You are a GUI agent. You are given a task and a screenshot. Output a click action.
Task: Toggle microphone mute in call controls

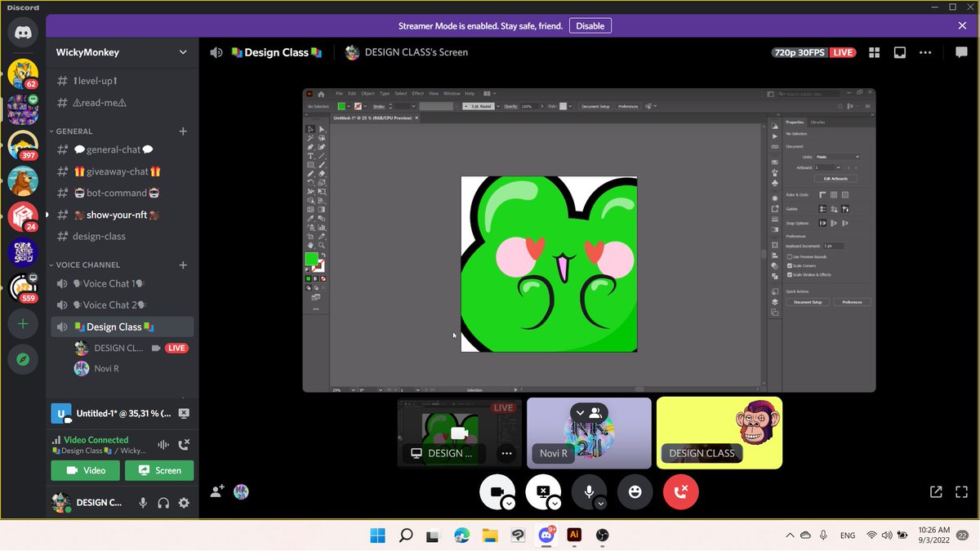pyautogui.click(x=589, y=492)
